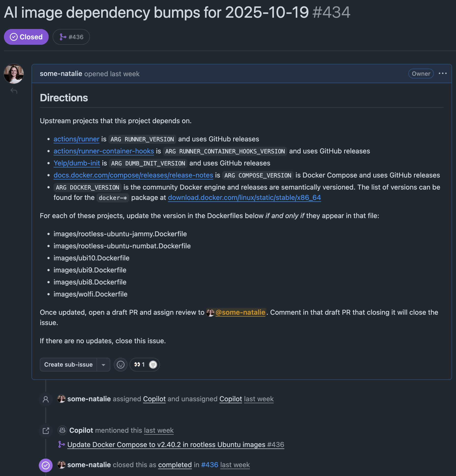Open the actions/runner link
456x476 pixels.
pyautogui.click(x=76, y=139)
